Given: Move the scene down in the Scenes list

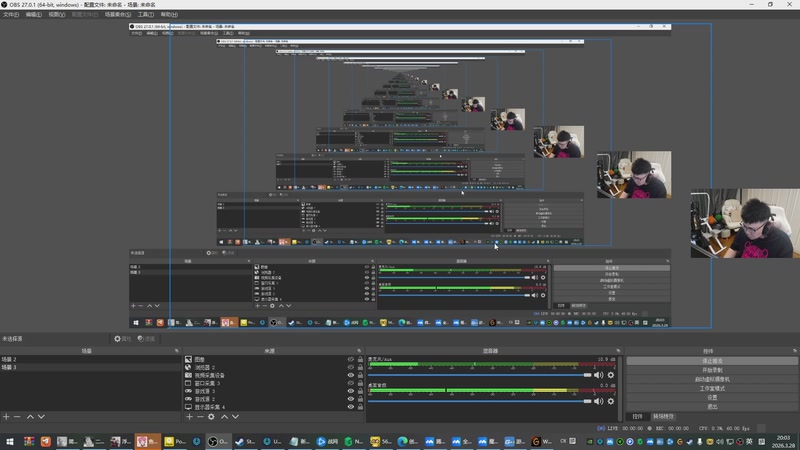Looking at the screenshot, I should pos(41,417).
